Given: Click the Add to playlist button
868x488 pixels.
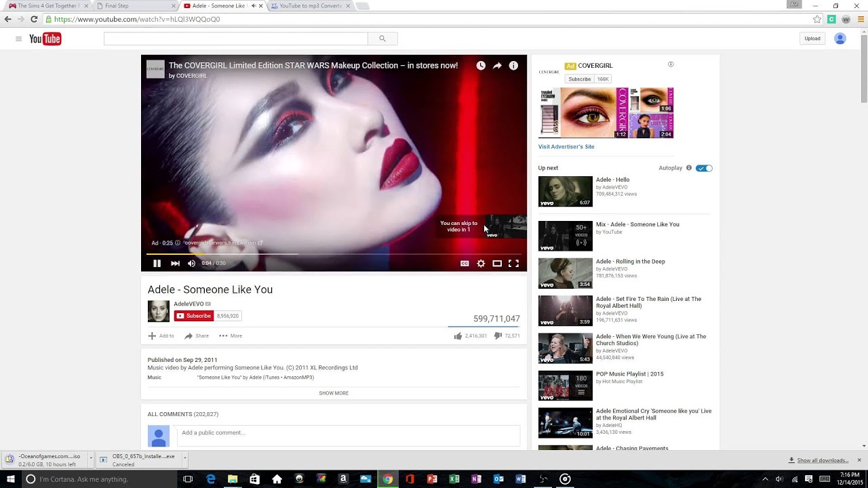Looking at the screenshot, I should tap(161, 335).
